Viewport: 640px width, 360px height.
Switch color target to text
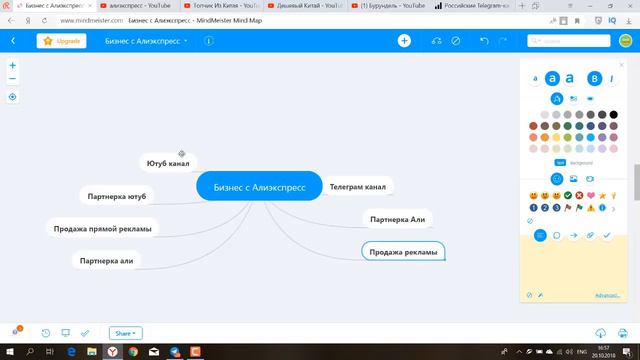[x=560, y=162]
